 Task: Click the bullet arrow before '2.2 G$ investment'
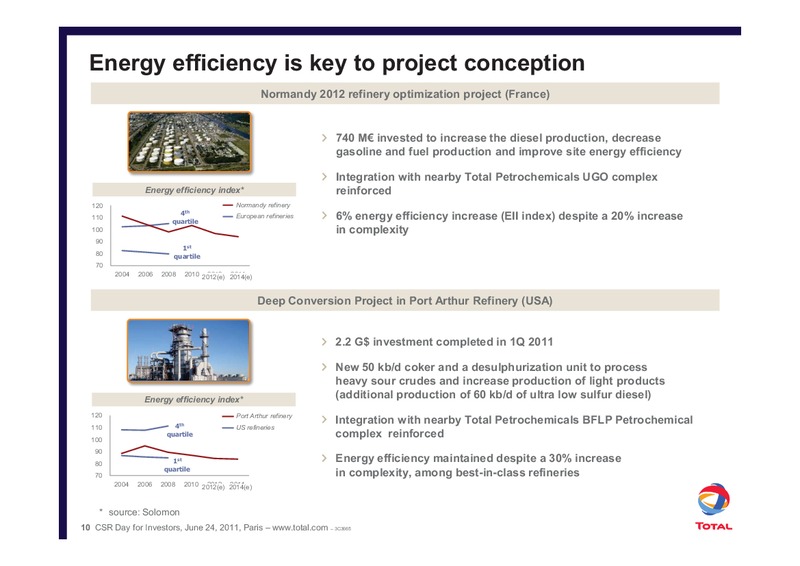pyautogui.click(x=324, y=341)
